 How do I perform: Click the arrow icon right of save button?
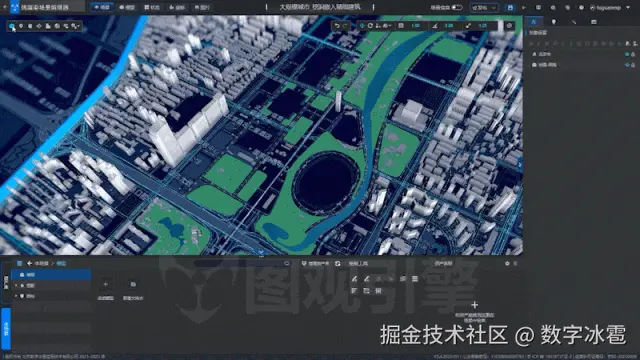point(524,7)
